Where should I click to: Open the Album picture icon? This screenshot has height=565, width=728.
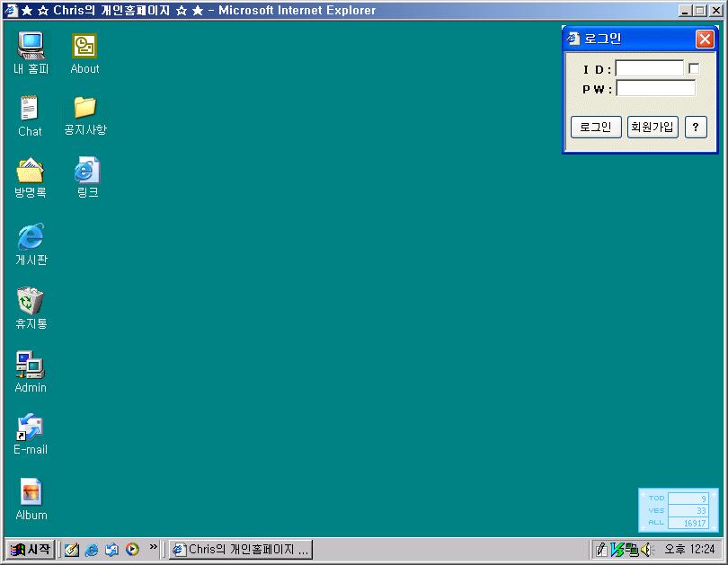pos(31,492)
